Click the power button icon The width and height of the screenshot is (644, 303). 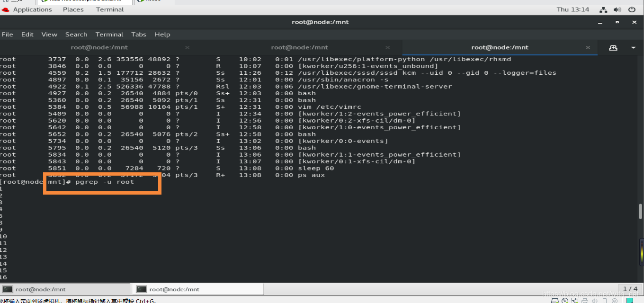click(632, 9)
